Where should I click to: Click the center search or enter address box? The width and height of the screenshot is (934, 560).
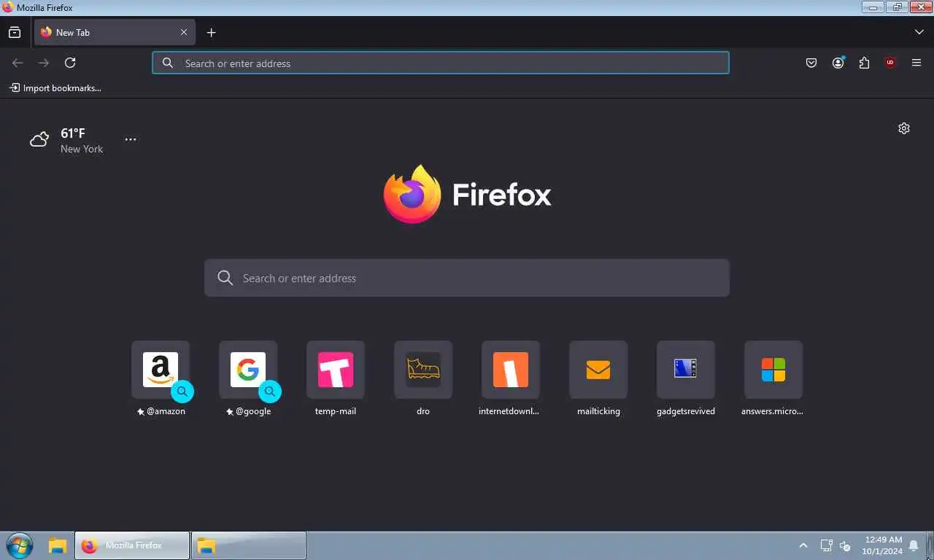[x=467, y=278]
